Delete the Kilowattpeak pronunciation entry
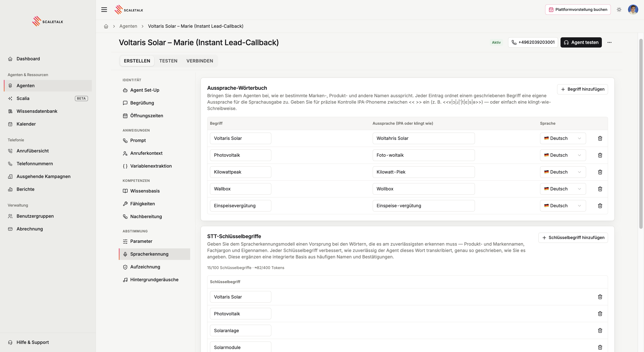Screen dimensions: 644x352 click(x=600, y=172)
